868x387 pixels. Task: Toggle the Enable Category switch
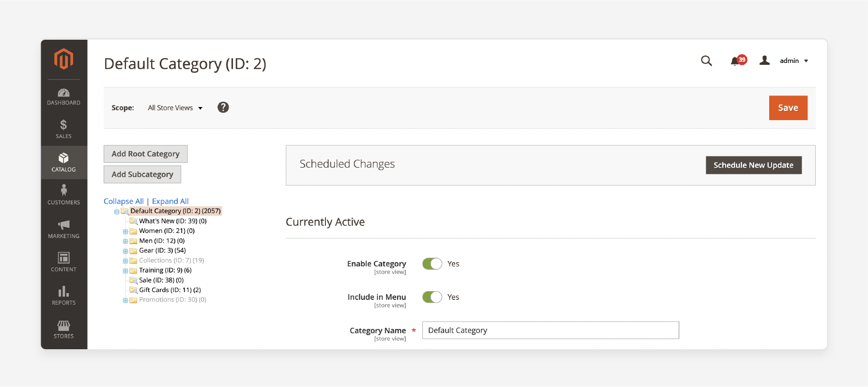point(432,263)
